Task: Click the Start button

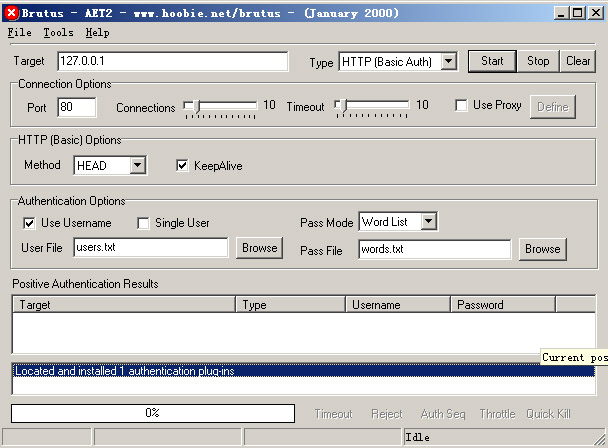Action: (x=492, y=61)
